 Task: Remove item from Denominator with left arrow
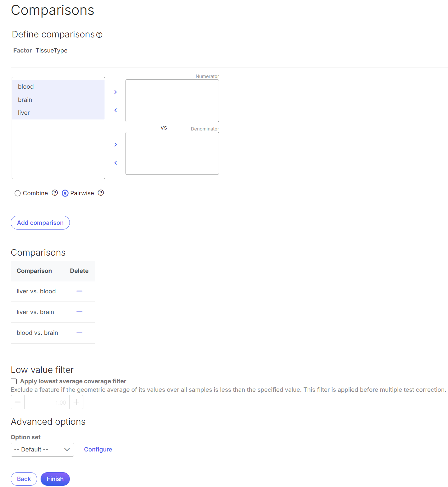[x=115, y=163]
